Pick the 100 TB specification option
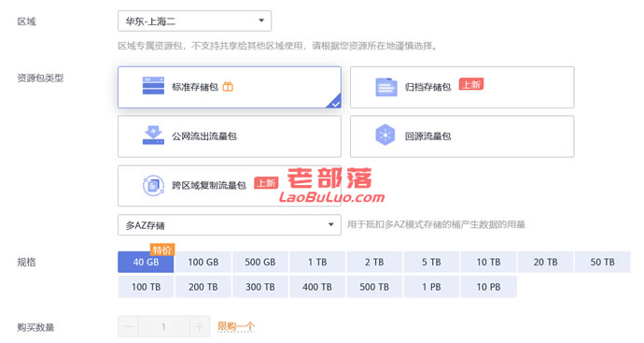Image resolution: width=644 pixels, height=343 pixels. point(146,287)
